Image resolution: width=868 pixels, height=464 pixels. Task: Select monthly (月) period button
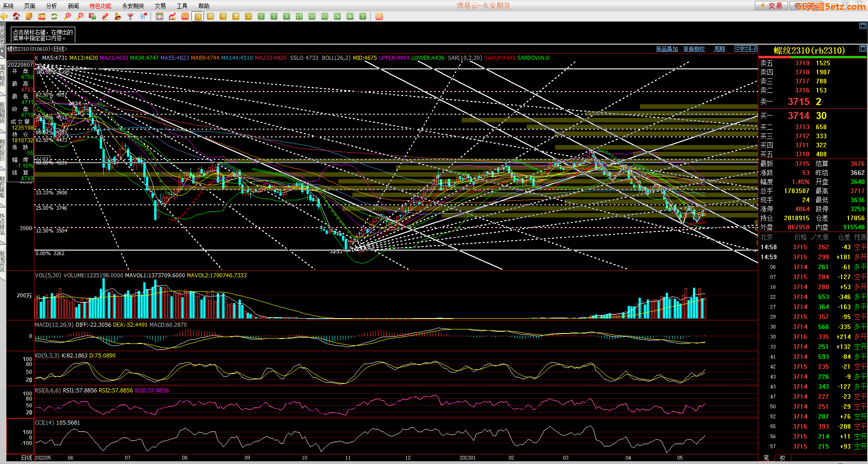(223, 16)
